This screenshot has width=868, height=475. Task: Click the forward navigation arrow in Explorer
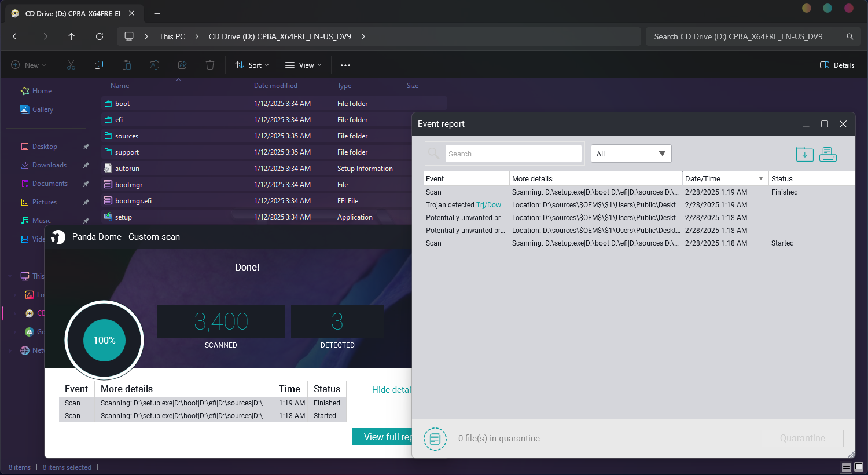click(44, 36)
